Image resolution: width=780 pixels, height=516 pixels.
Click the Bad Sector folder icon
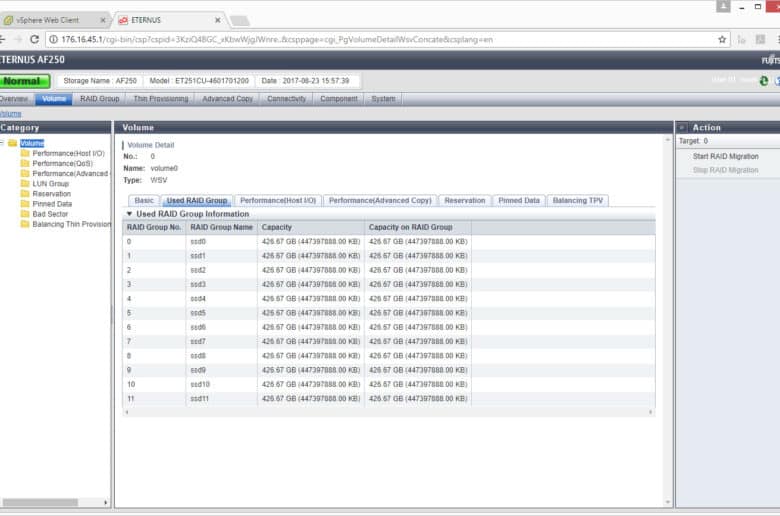(25, 214)
